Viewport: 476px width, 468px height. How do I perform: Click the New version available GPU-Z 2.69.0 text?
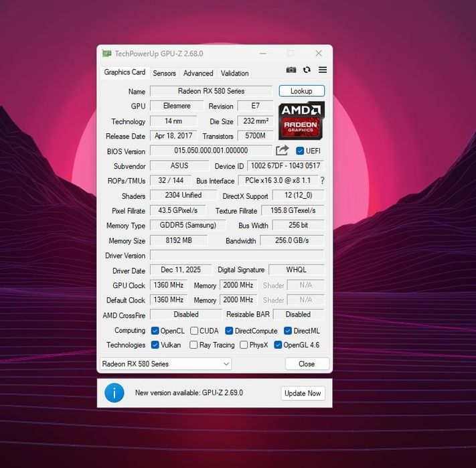[189, 393]
